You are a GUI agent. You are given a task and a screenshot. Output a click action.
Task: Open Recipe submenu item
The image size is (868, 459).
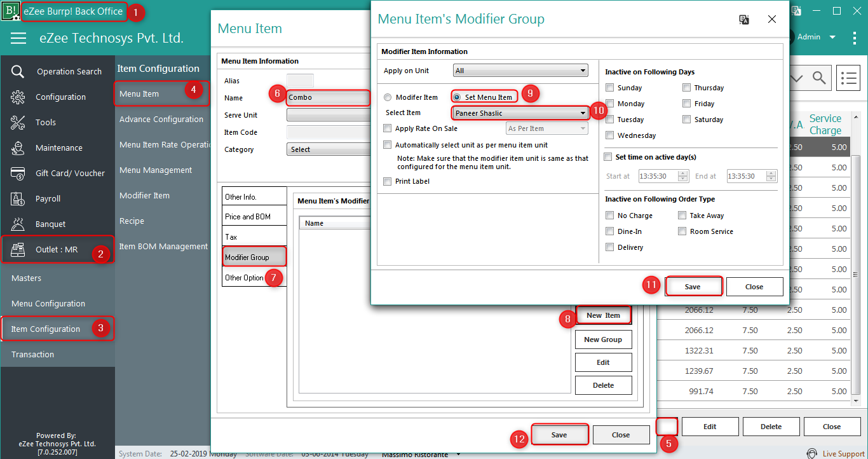click(132, 221)
